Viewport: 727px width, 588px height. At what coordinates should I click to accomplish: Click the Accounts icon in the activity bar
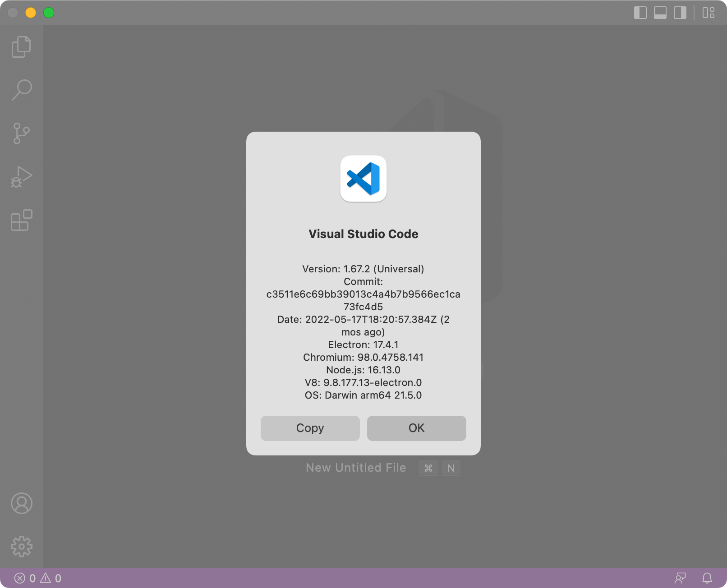(x=21, y=504)
